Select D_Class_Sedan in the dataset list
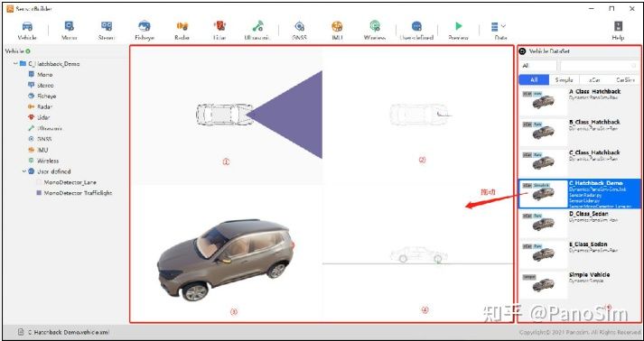This screenshot has height=341, width=644. (x=580, y=224)
